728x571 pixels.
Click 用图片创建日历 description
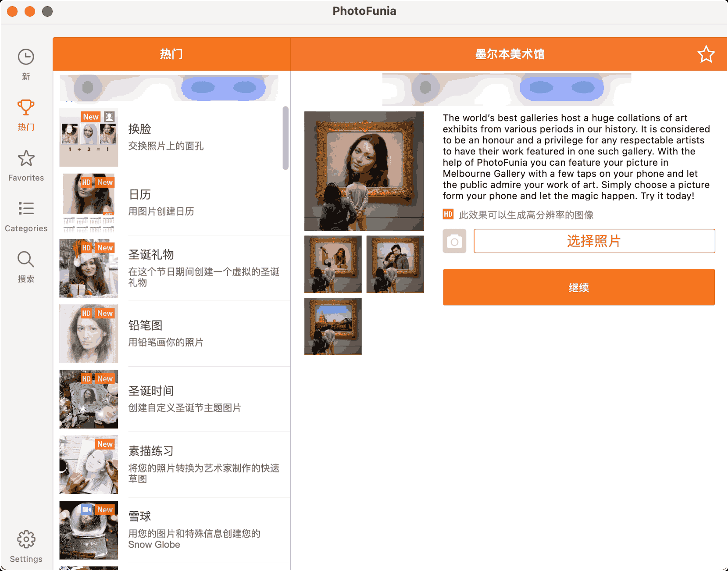161,211
